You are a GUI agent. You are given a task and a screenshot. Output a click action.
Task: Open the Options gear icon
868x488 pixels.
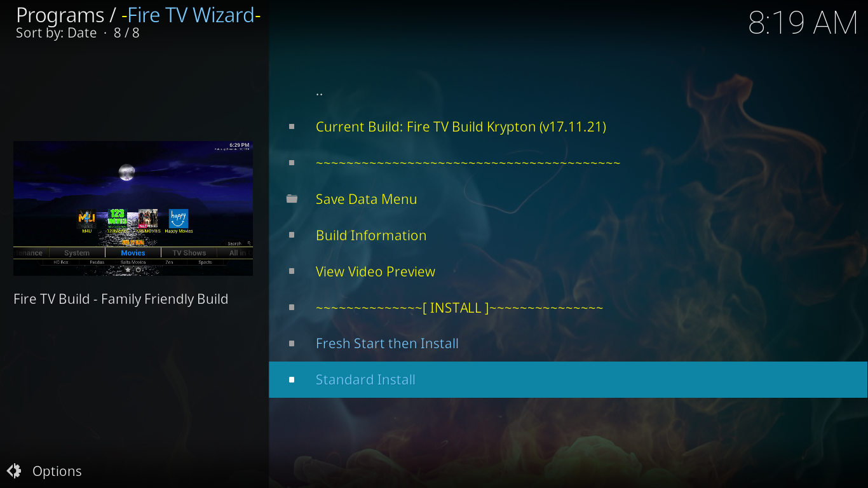(14, 471)
